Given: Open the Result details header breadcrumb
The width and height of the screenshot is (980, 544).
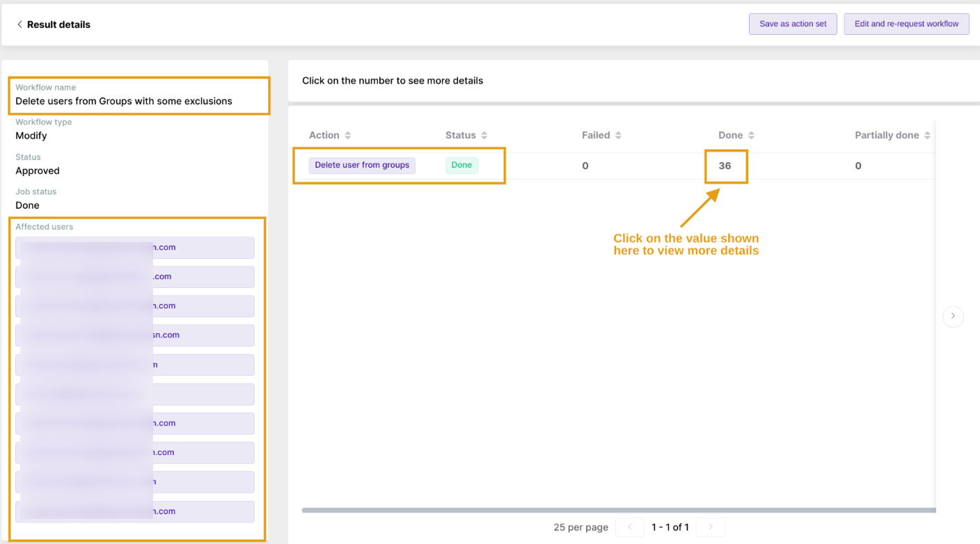Looking at the screenshot, I should pyautogui.click(x=58, y=24).
